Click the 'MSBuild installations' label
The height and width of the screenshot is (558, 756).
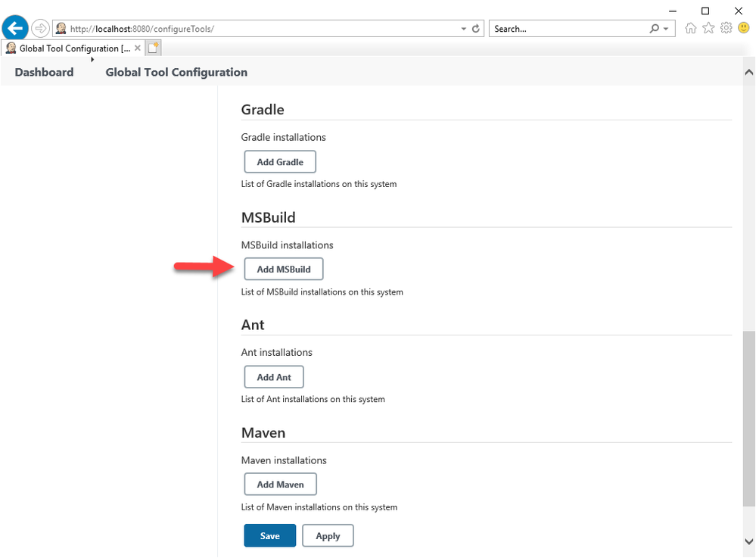[288, 245]
